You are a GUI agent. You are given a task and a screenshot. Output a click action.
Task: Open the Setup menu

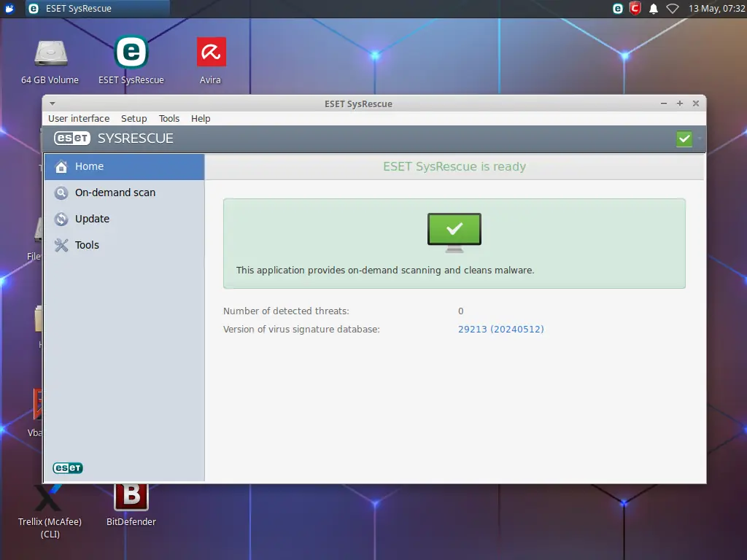[134, 118]
